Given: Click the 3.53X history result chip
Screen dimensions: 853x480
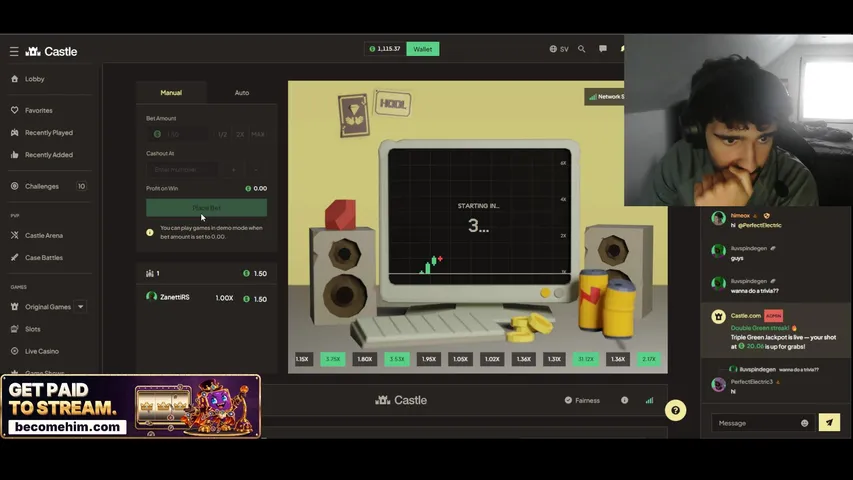Looking at the screenshot, I should (x=397, y=359).
